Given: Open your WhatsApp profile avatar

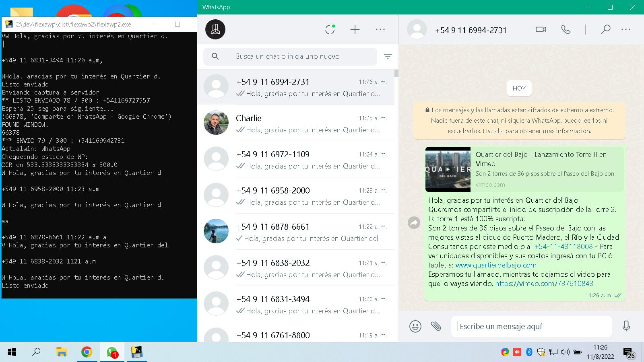Looking at the screenshot, I should [215, 29].
